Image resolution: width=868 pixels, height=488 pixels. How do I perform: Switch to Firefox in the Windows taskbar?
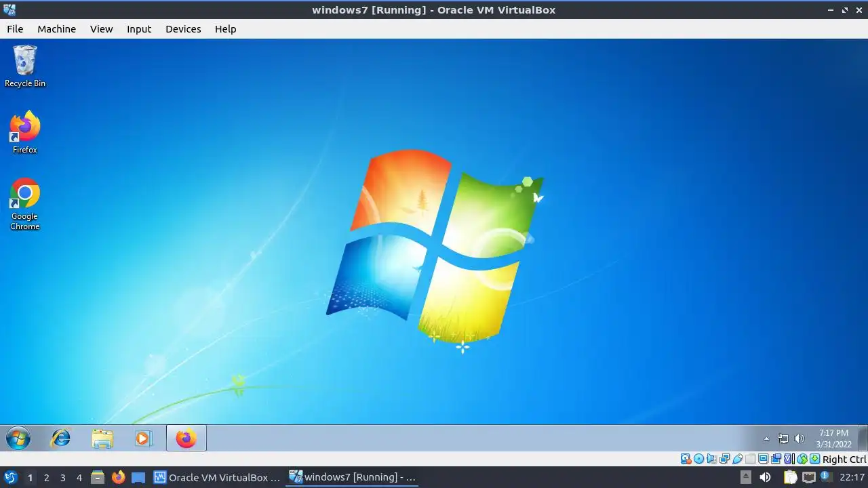click(x=186, y=439)
